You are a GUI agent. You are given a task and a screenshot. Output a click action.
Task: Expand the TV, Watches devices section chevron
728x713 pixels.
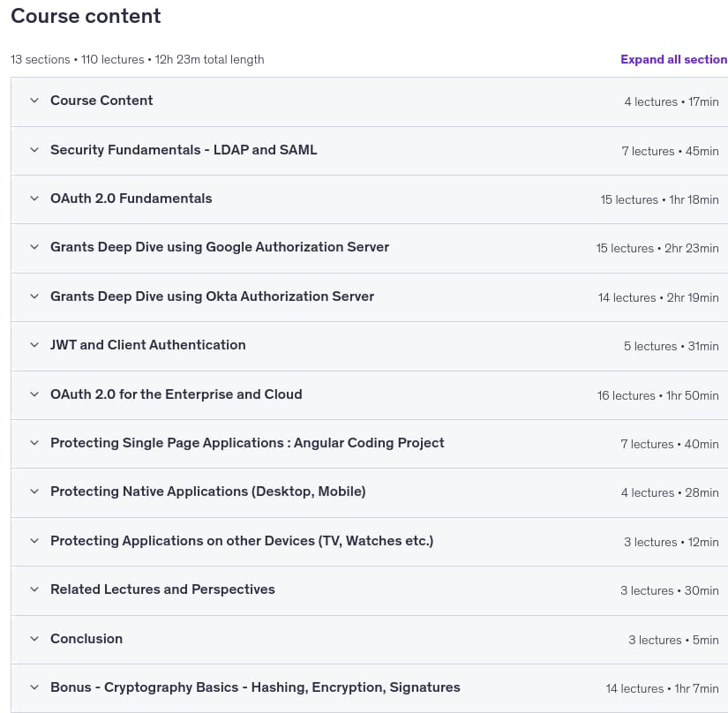pos(34,541)
